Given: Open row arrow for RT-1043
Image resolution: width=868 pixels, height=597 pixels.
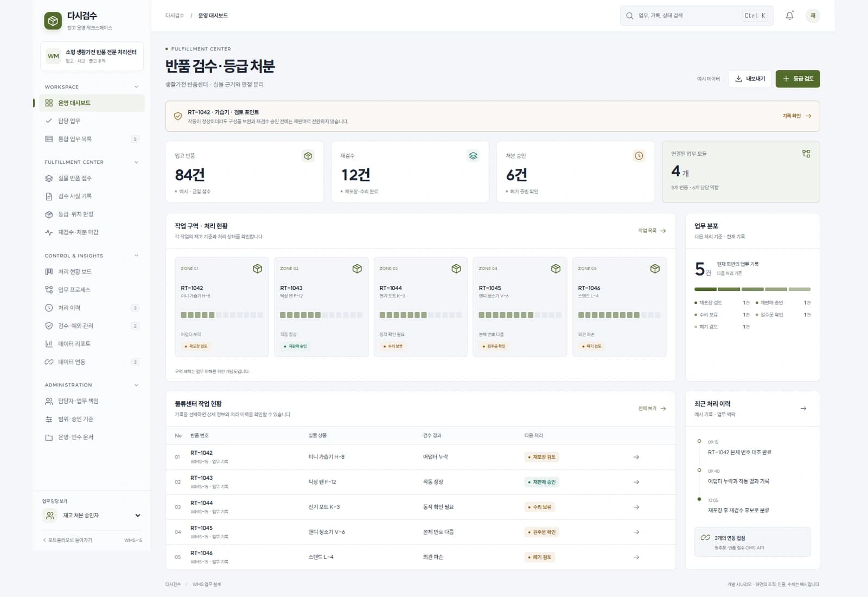Looking at the screenshot, I should 636,482.
